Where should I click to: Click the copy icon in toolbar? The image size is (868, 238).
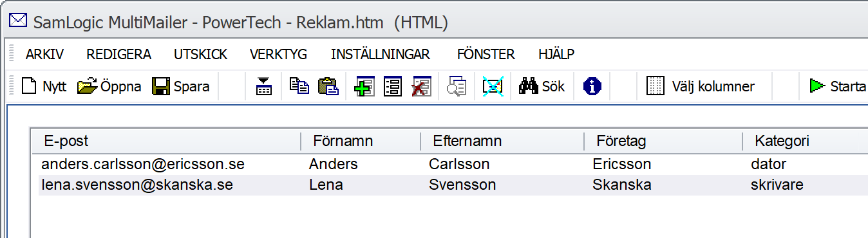click(299, 86)
